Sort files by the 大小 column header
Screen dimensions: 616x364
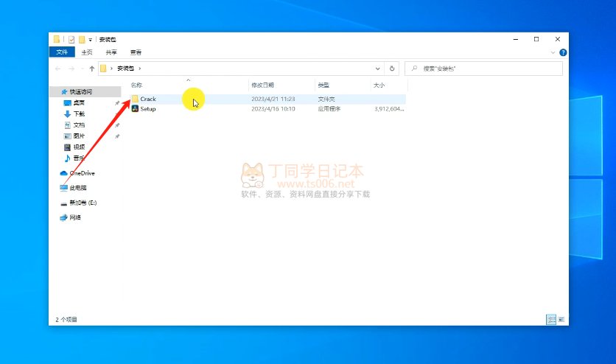click(379, 85)
